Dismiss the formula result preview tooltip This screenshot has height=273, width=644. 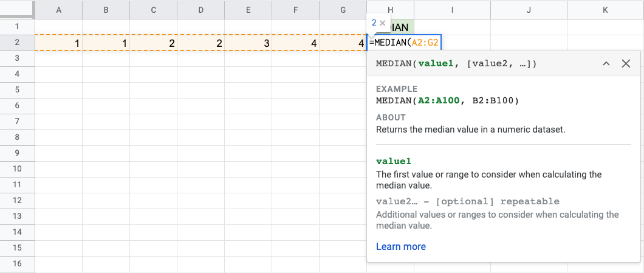tap(383, 23)
